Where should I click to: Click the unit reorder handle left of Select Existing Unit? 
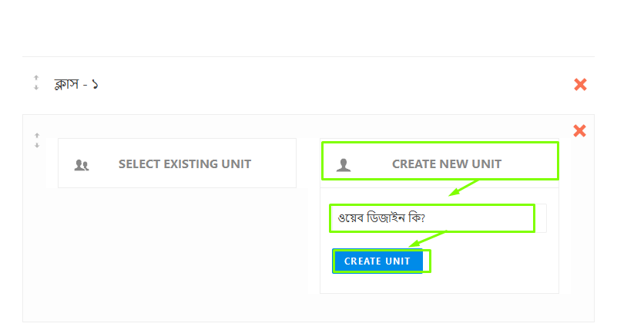[37, 140]
